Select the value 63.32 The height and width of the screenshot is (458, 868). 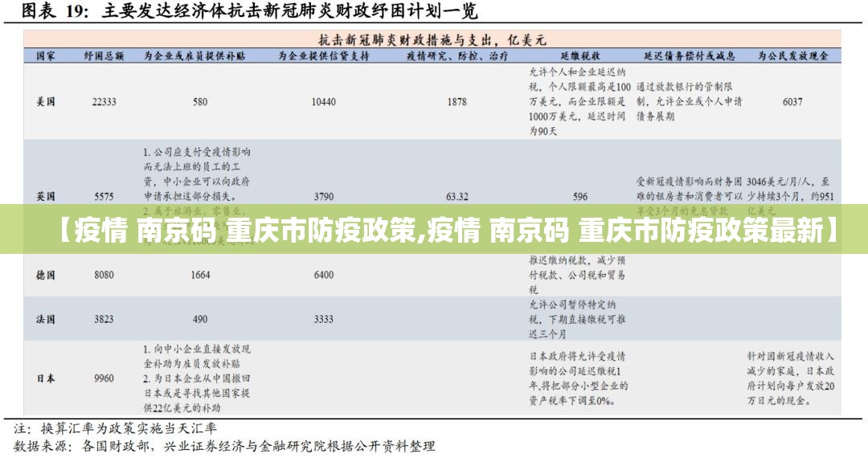(457, 196)
